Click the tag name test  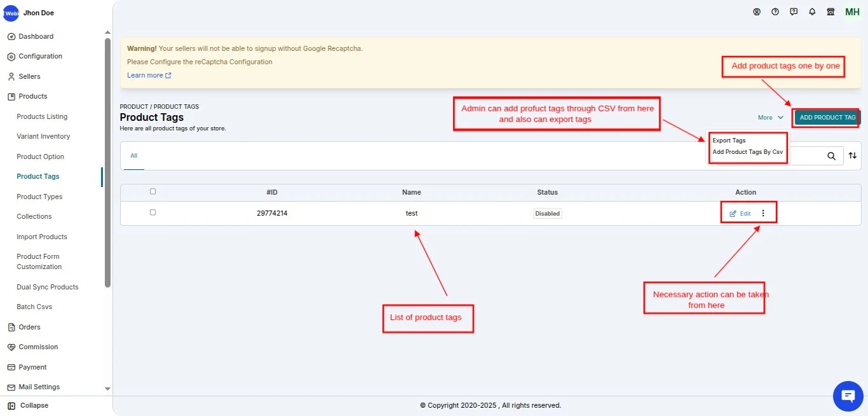[x=412, y=214]
